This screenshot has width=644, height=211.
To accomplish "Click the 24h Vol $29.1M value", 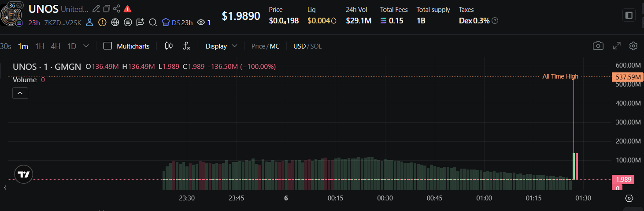I will 359,21.
